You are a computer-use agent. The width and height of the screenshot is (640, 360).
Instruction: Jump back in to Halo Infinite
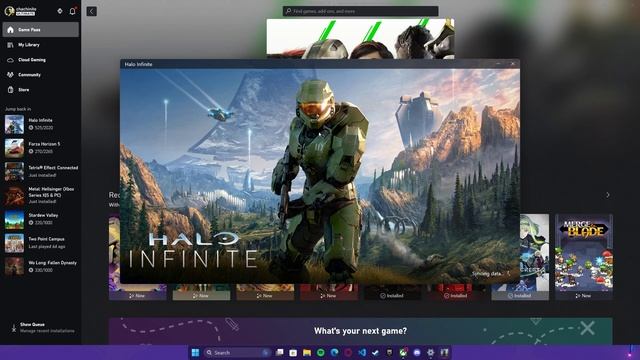pos(40,124)
